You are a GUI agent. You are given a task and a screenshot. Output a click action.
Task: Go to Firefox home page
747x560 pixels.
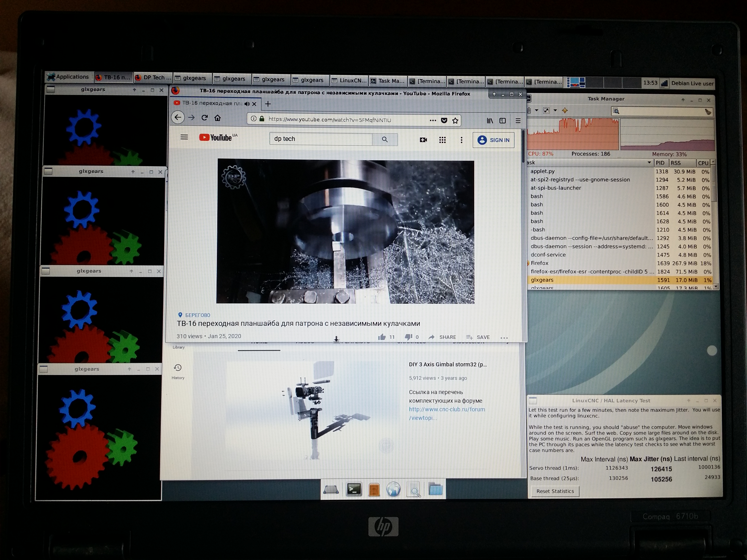tap(218, 118)
